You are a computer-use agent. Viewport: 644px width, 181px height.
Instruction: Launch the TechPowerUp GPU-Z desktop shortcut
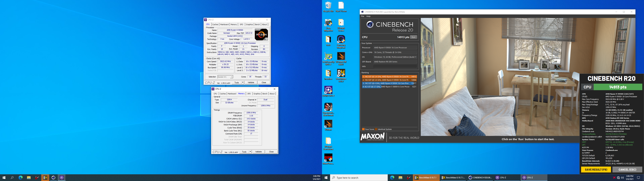(328, 59)
